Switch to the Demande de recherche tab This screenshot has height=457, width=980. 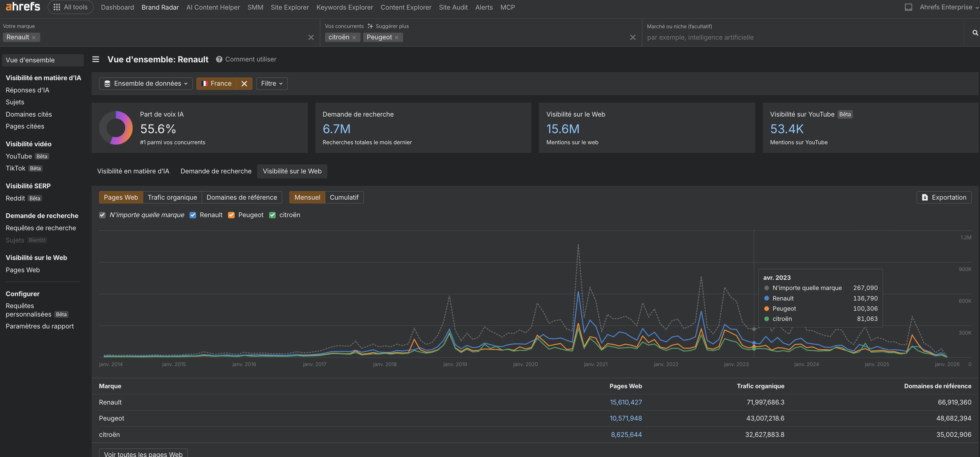tap(216, 171)
